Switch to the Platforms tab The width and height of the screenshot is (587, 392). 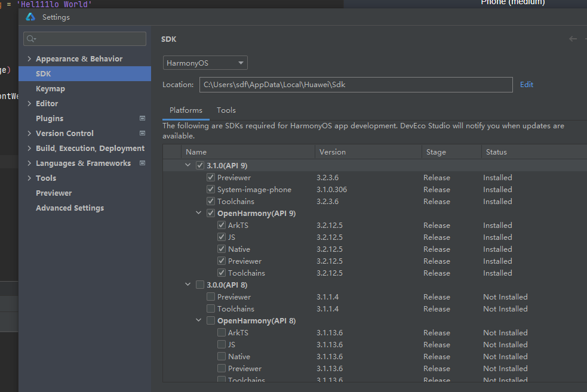pos(186,110)
